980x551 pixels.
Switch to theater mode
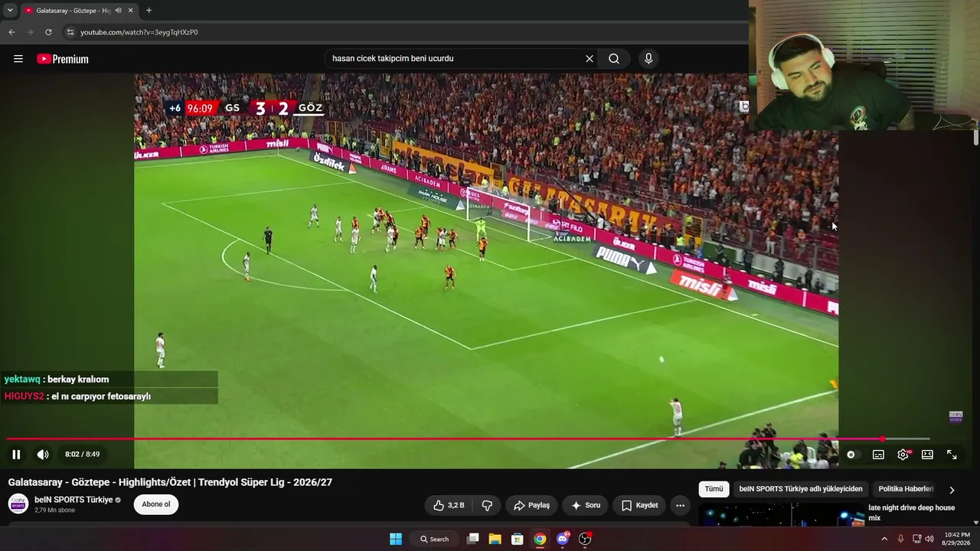tap(927, 455)
